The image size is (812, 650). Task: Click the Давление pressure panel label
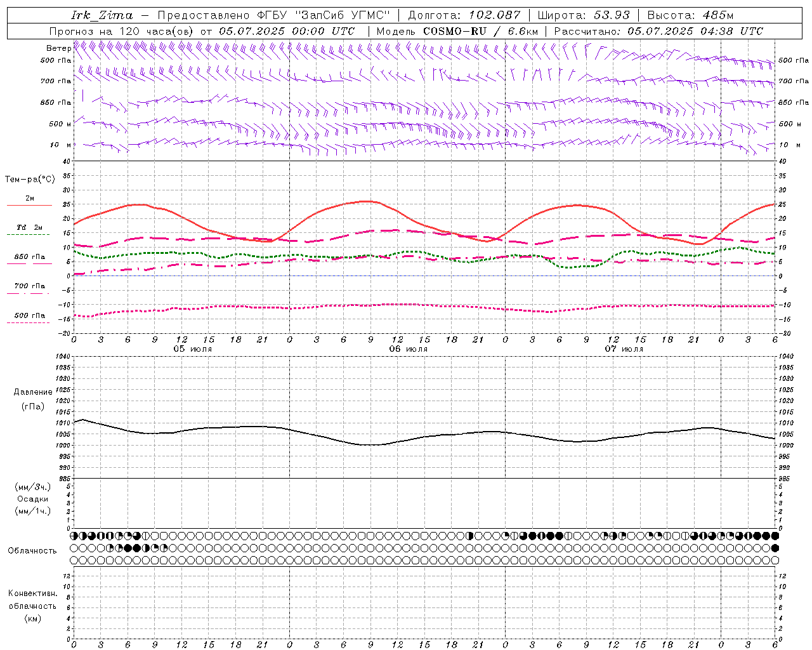point(33,392)
